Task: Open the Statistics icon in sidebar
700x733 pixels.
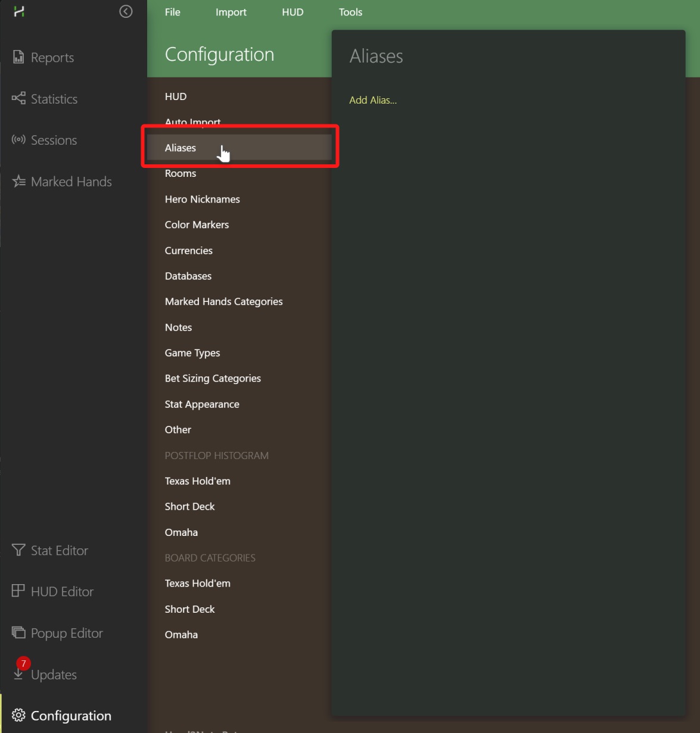Action: tap(18, 98)
